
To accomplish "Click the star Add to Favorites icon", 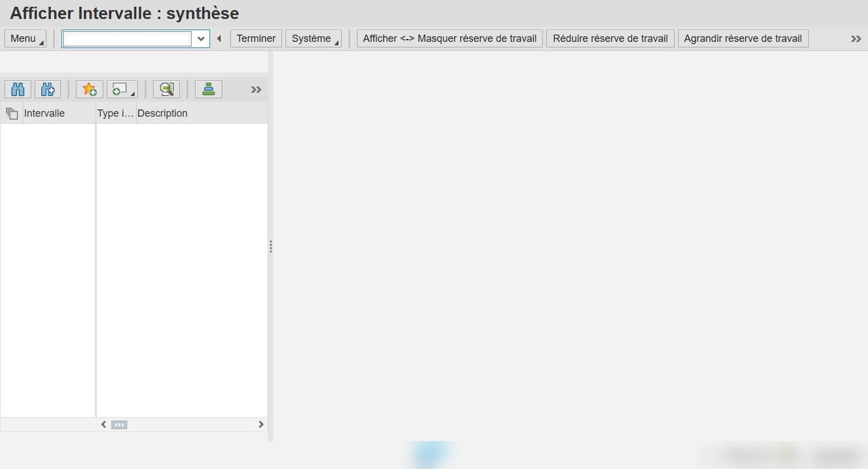I will pyautogui.click(x=89, y=89).
